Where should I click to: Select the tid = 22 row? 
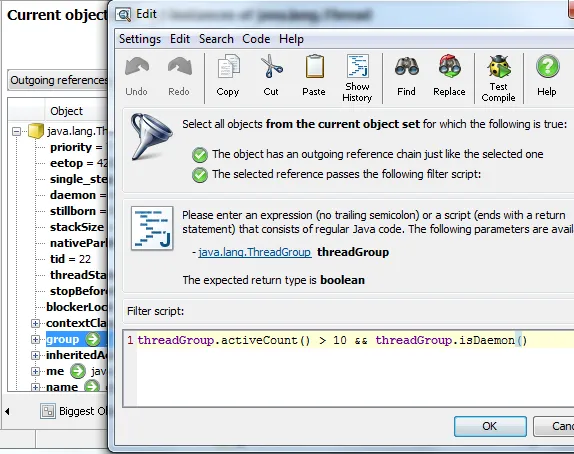click(x=70, y=259)
